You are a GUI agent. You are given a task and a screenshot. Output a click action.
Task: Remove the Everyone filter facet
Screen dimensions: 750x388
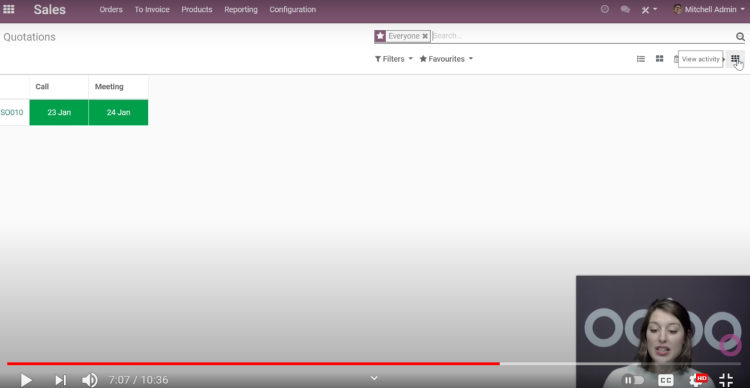click(x=425, y=36)
